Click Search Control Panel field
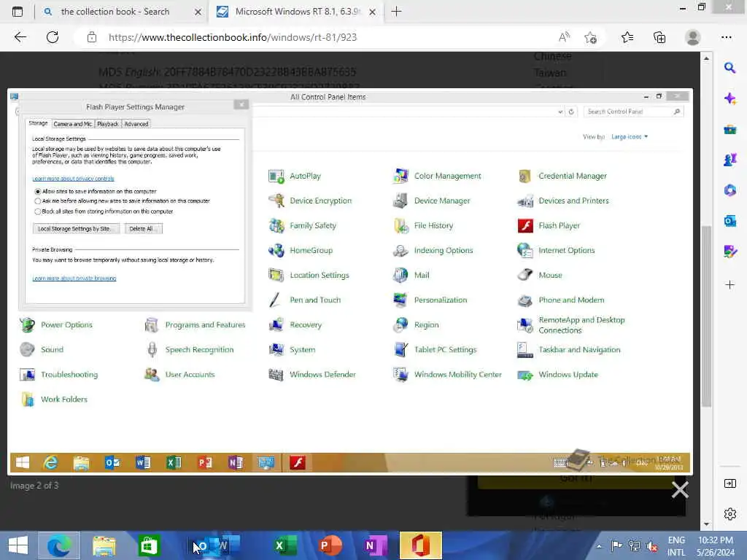 (x=634, y=112)
